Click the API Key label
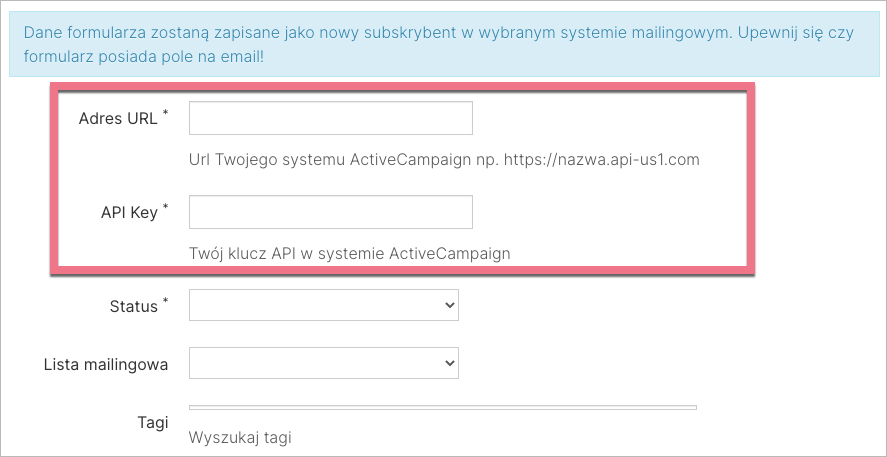This screenshot has height=457, width=887. pyautogui.click(x=129, y=212)
